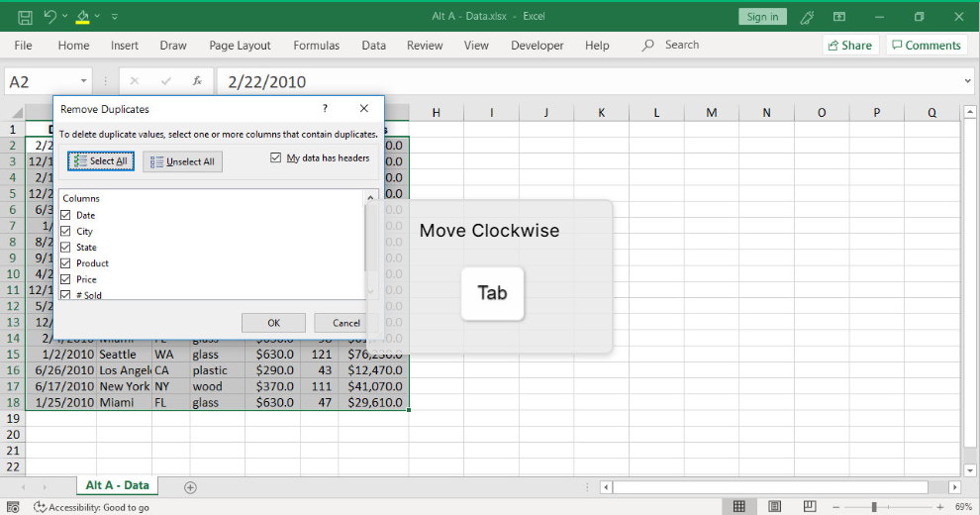
Task: Save the workbook using the floppy icon
Action: coord(25,17)
